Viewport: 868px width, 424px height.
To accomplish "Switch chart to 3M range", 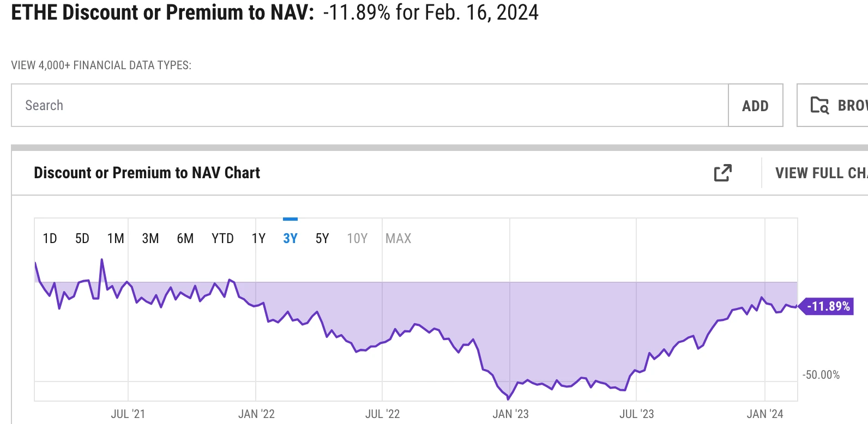I will tap(150, 239).
